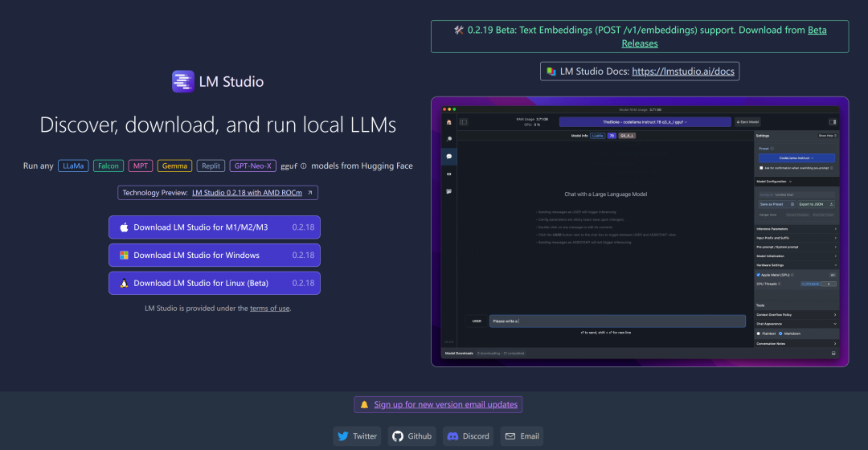Open the terms of use link
Image resolution: width=868 pixels, height=450 pixels.
coord(269,309)
